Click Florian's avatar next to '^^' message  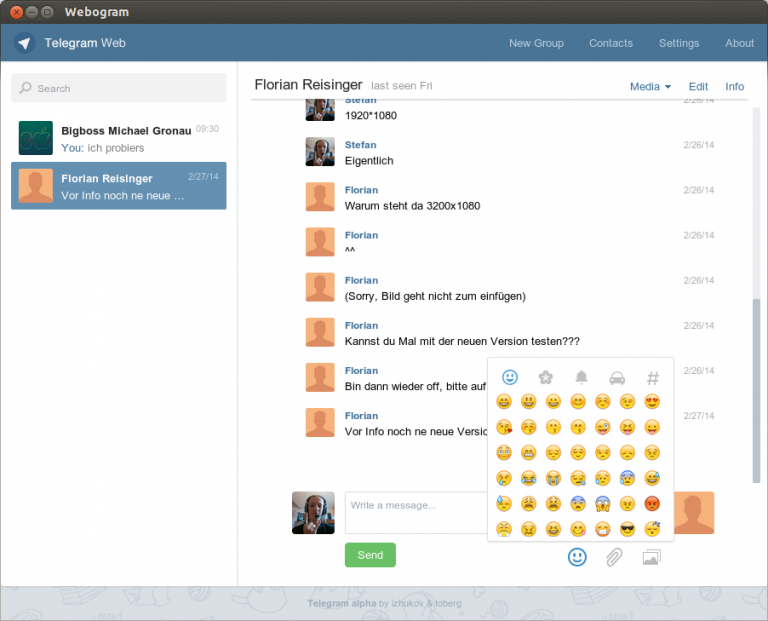pos(320,241)
